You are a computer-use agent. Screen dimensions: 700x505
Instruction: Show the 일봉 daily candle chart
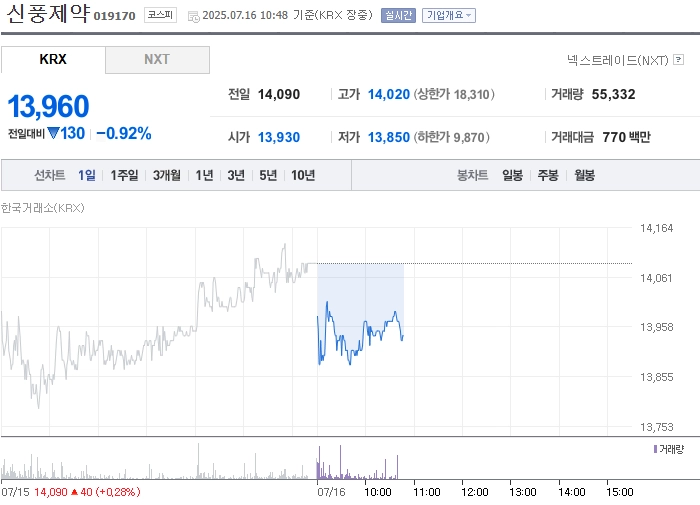512,175
